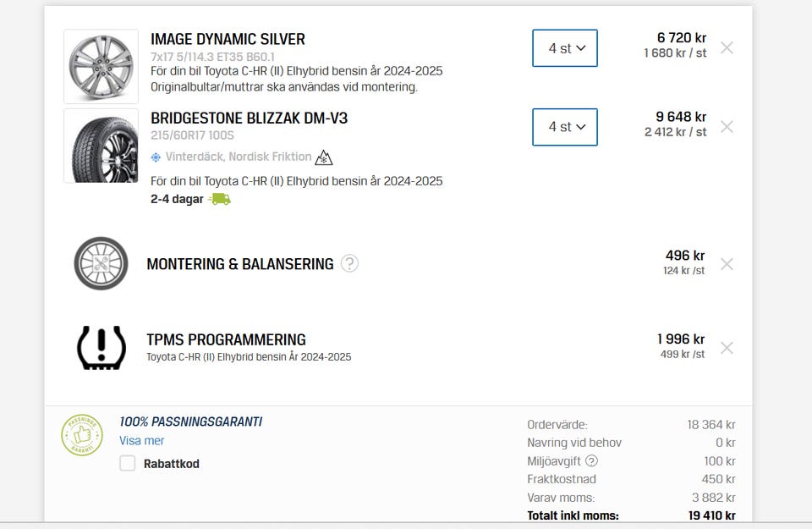Open the Visa mer link
The height and width of the screenshot is (529, 812).
point(141,440)
